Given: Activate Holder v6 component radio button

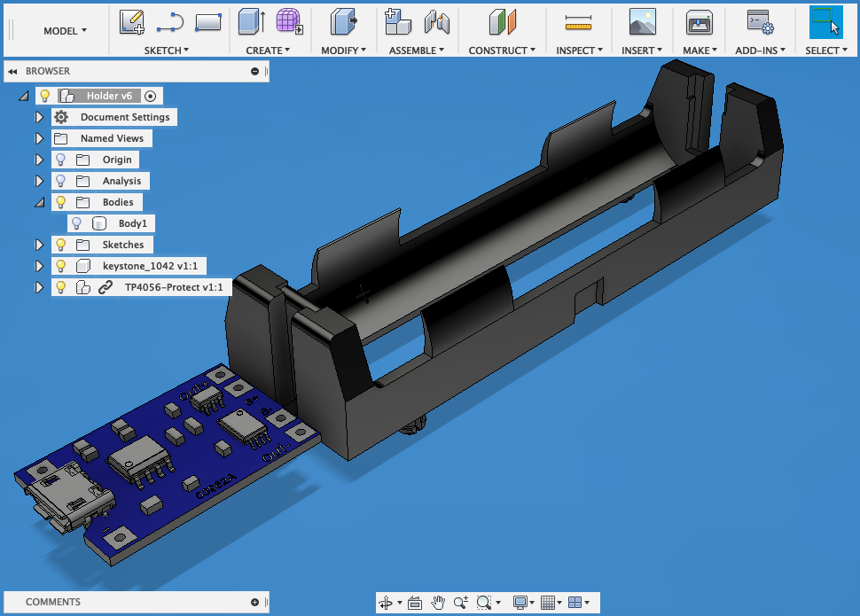Looking at the screenshot, I should (151, 96).
